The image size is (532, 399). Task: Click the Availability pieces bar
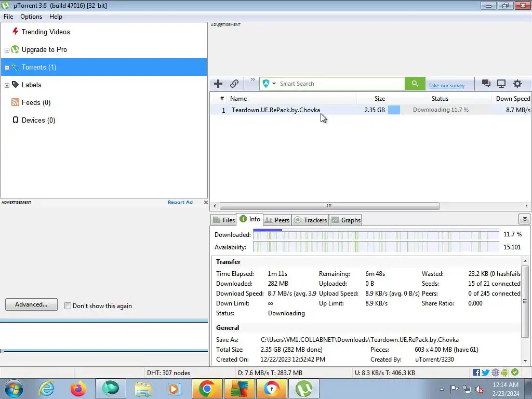[376, 247]
